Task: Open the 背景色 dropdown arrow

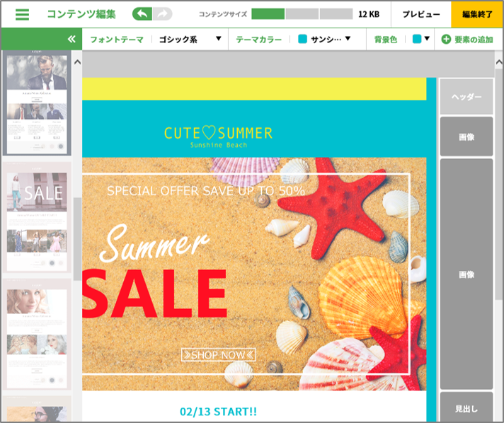Action: tap(427, 38)
